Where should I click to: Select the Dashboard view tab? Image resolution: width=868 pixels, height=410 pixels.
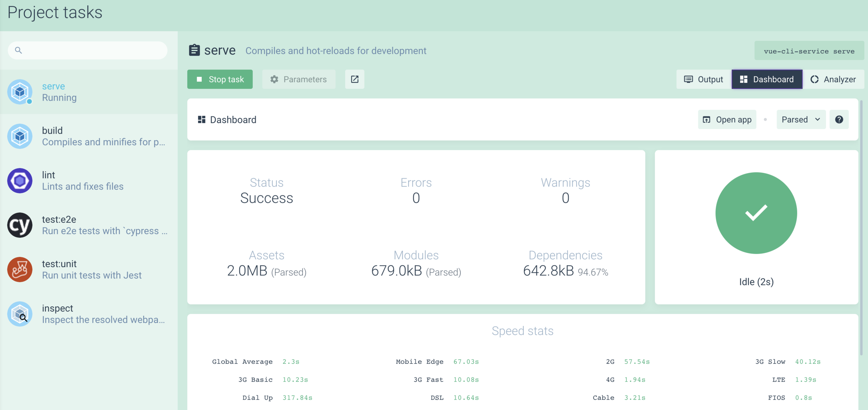point(767,79)
